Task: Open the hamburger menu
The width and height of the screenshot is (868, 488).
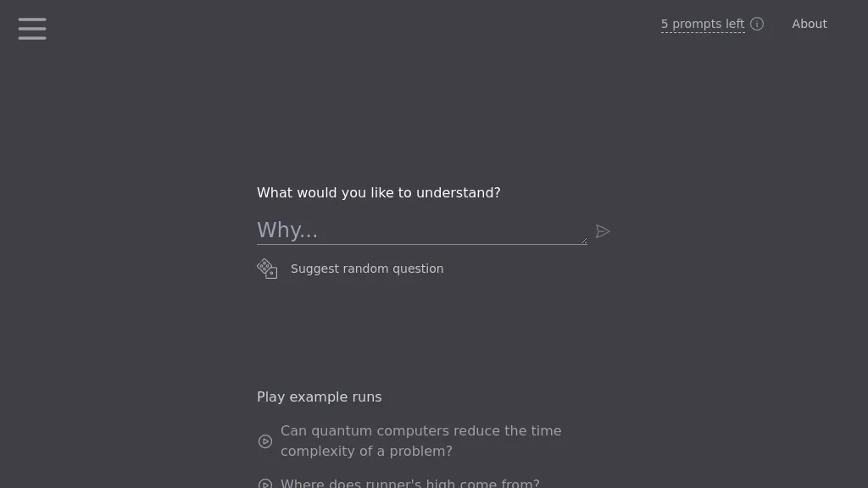Action: pos(32,28)
